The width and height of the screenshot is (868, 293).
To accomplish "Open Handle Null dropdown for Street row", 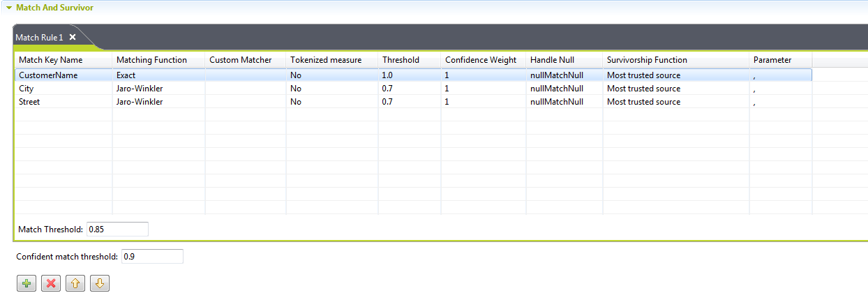I will (x=563, y=102).
